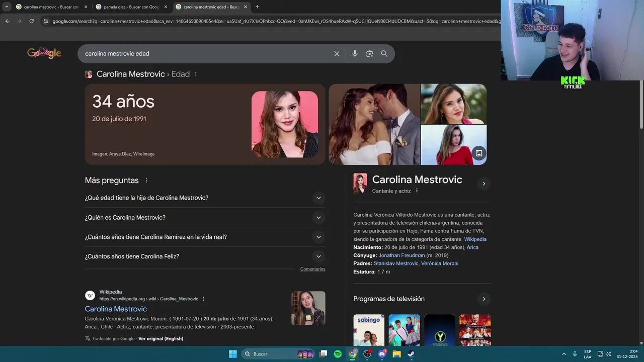Expand Programas de televisión arrow
Image resolution: width=644 pixels, height=362 pixels.
pos(484,299)
